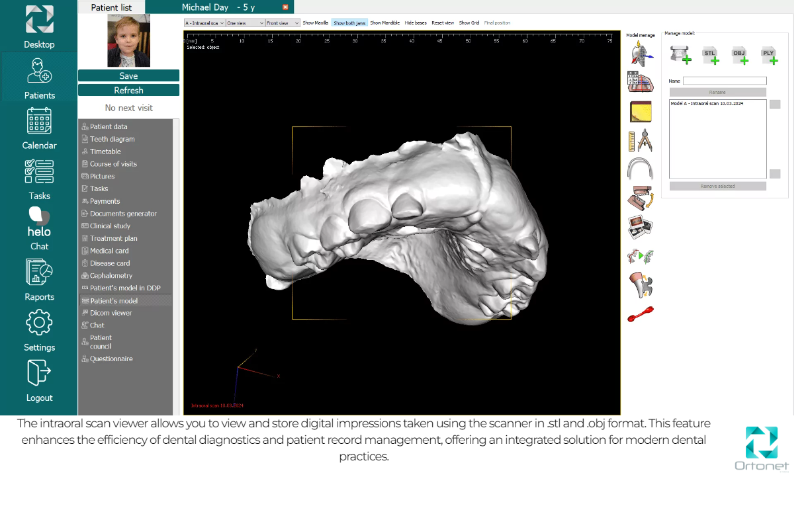This screenshot has height=512, width=812.
Task: Toggle Show Grid in viewer
Action: [469, 23]
